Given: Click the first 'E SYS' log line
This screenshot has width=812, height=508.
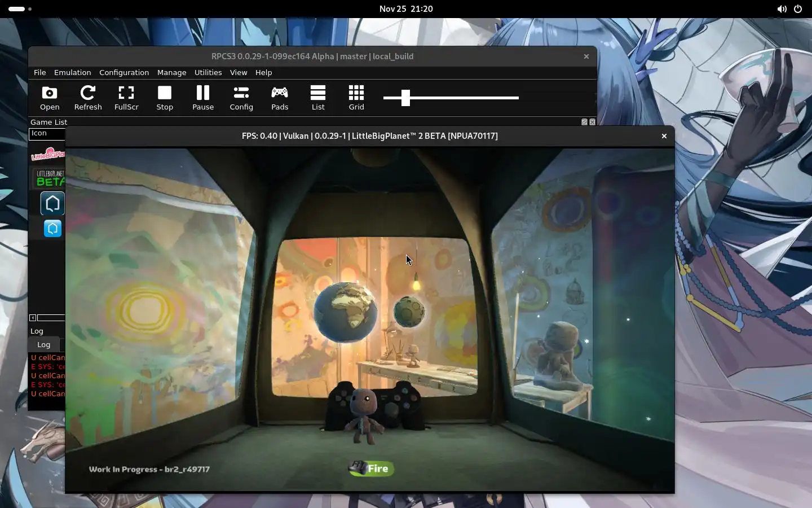Looking at the screenshot, I should [48, 366].
